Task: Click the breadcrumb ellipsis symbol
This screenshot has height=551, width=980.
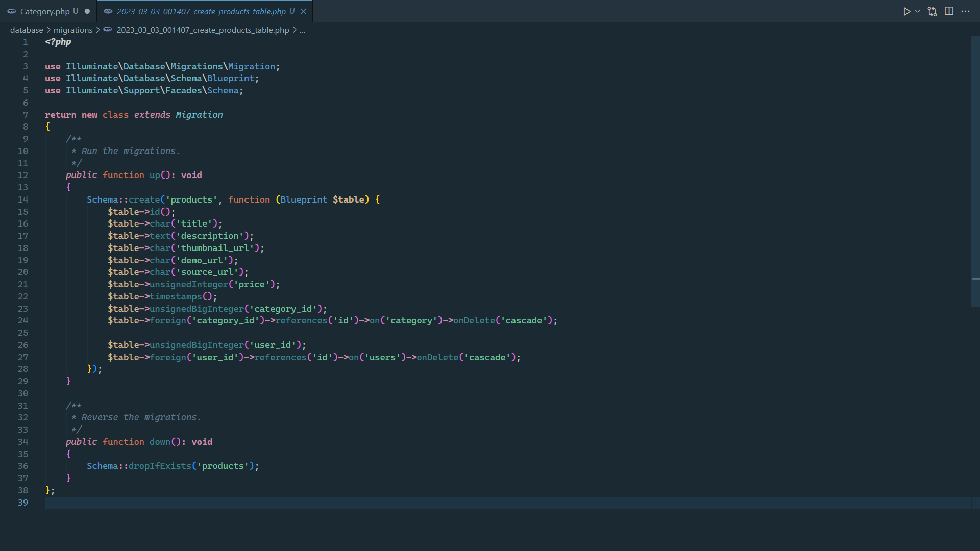Action: click(x=303, y=30)
